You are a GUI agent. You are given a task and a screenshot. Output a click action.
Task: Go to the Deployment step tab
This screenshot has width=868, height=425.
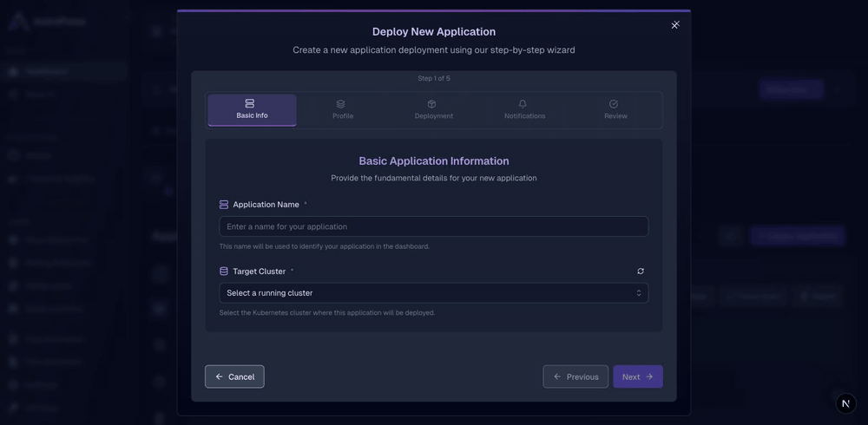tap(433, 110)
